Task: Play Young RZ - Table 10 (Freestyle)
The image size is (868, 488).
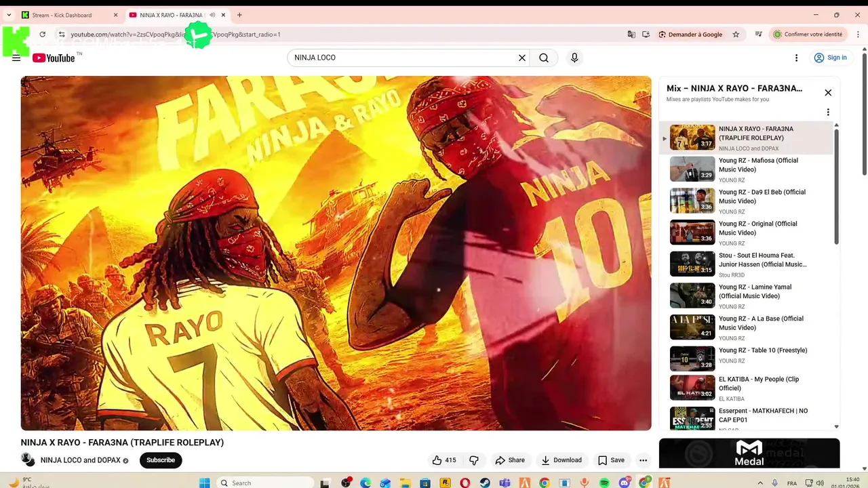Action: [746, 359]
